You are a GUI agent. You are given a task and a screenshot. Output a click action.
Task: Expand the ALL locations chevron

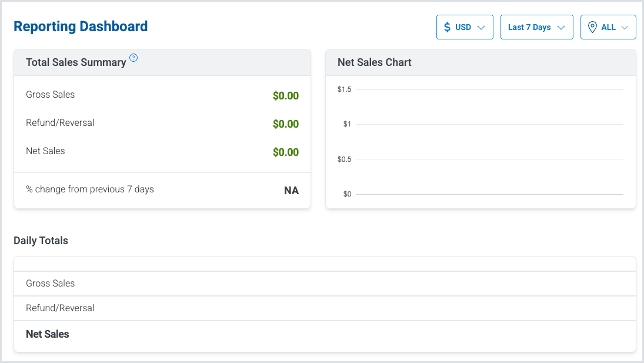(x=624, y=28)
